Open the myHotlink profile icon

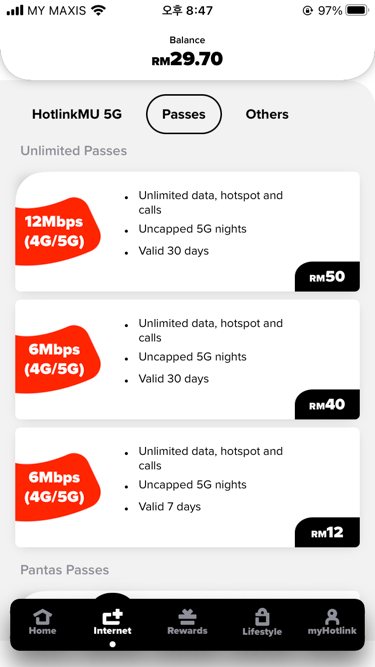point(332,617)
